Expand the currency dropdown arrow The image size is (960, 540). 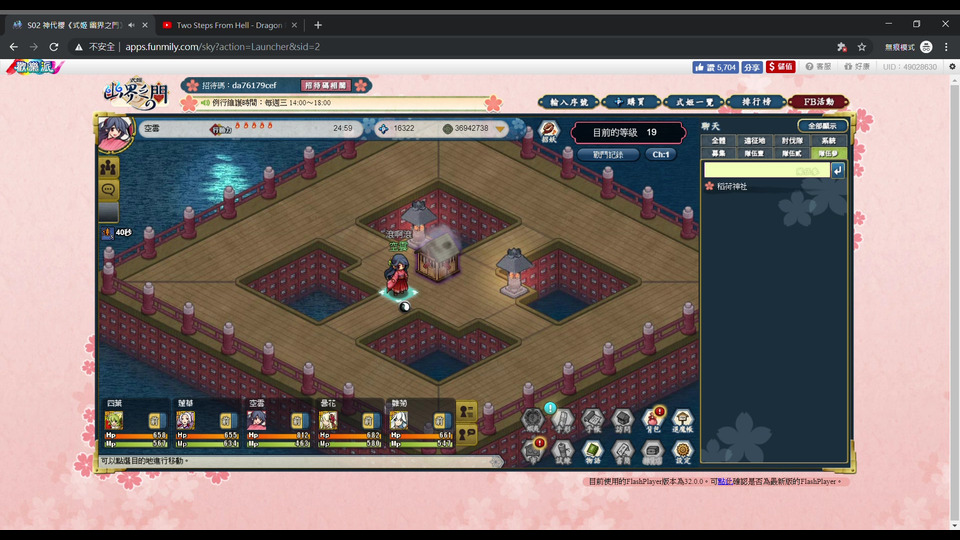coord(500,129)
